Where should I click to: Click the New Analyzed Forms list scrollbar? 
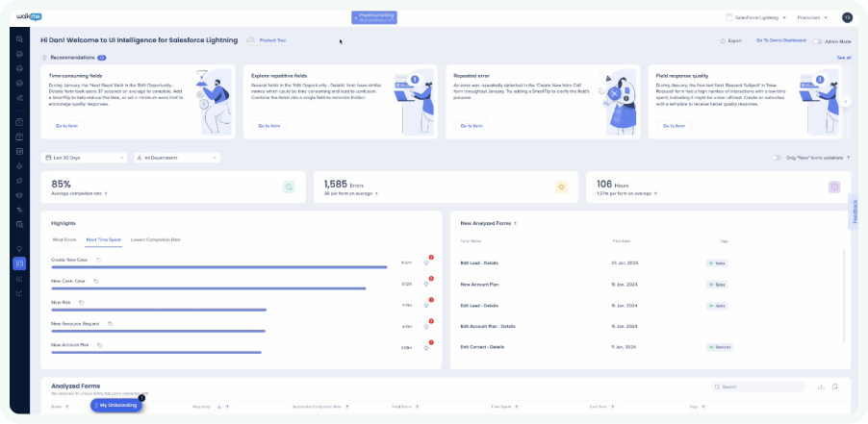(844, 296)
